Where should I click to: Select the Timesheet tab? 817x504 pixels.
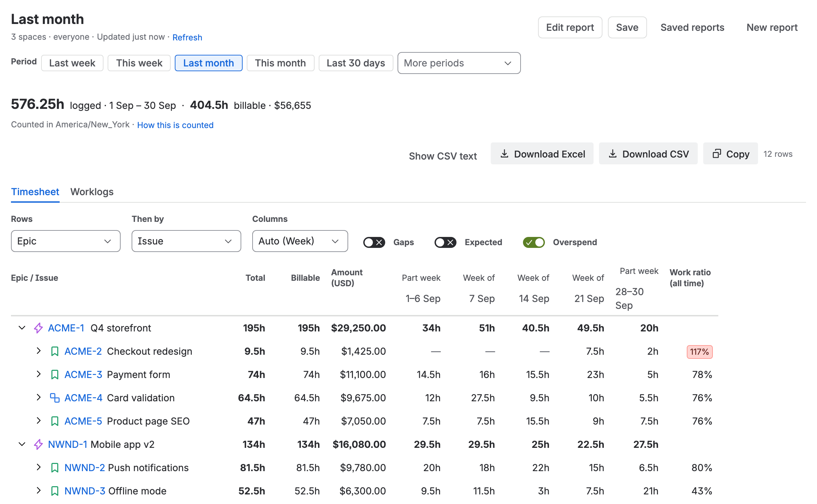click(x=35, y=192)
